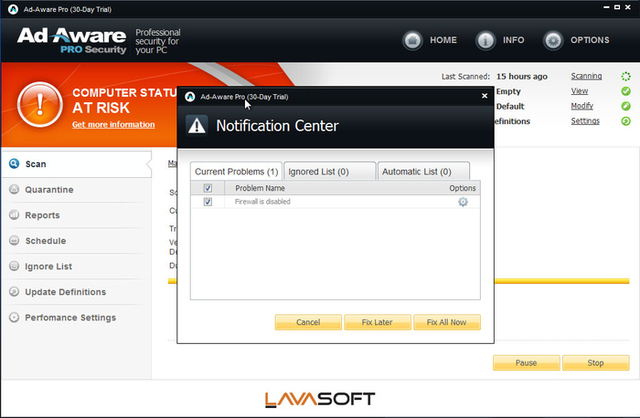Open Reports from the sidebar
640x418 pixels.
tap(77, 215)
